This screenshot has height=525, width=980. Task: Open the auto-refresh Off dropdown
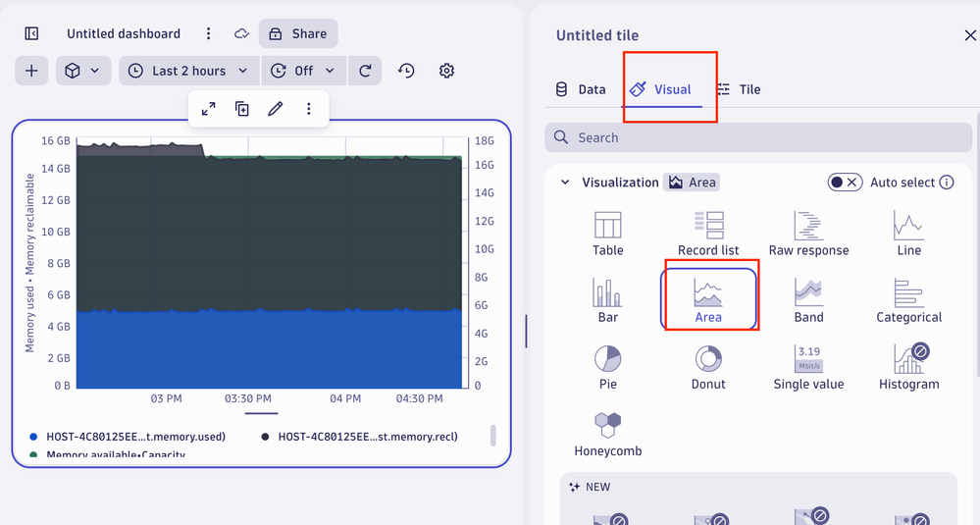coord(303,71)
